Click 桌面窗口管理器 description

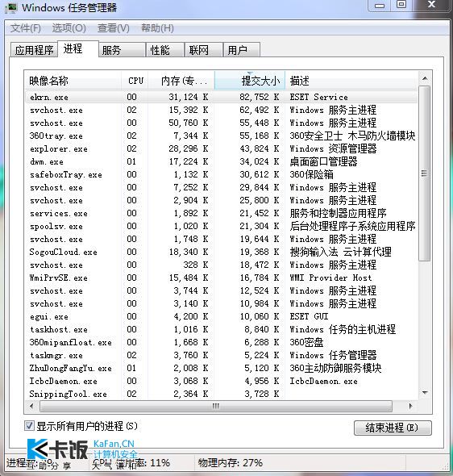tap(323, 161)
